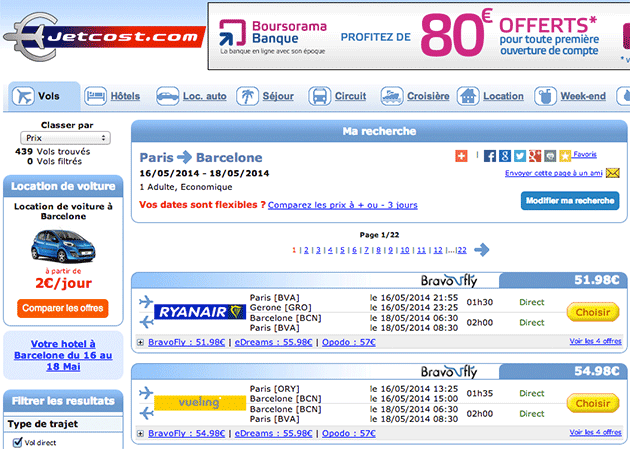Click the Ryanair airline logo

click(x=200, y=312)
